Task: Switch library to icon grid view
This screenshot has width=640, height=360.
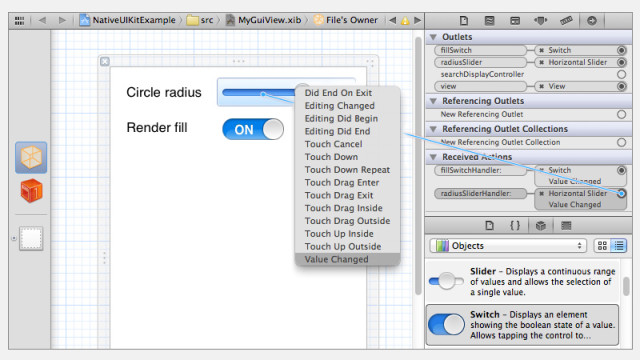Action: click(x=602, y=246)
